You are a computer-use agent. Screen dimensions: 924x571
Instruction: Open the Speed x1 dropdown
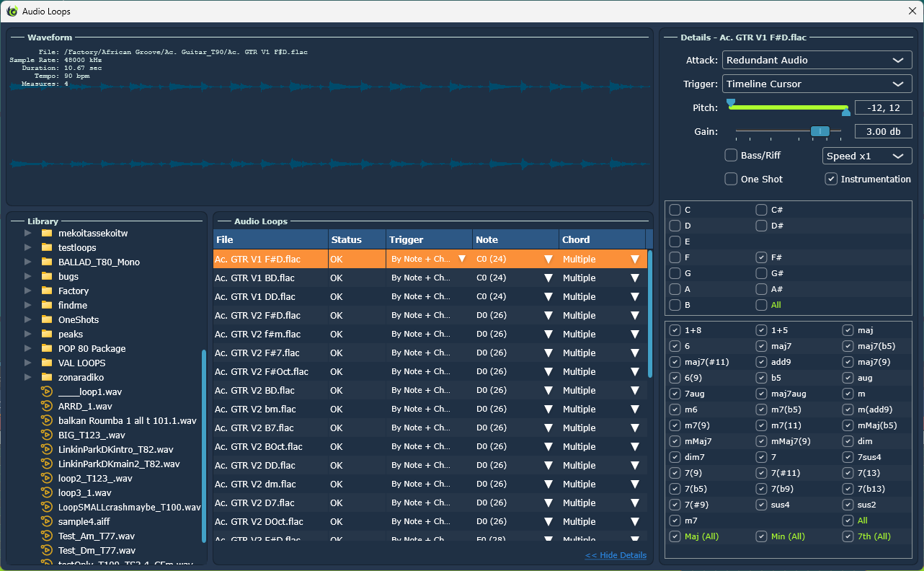click(x=867, y=156)
